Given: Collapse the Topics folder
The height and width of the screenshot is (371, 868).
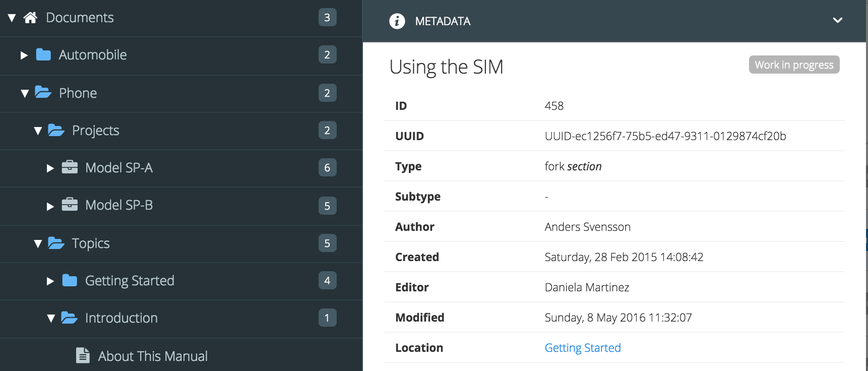Looking at the screenshot, I should (37, 243).
